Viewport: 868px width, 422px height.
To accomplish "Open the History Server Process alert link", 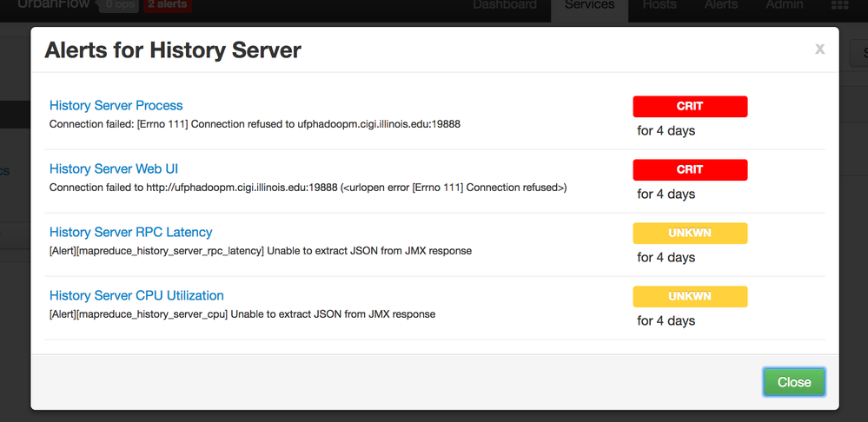I will 116,106.
